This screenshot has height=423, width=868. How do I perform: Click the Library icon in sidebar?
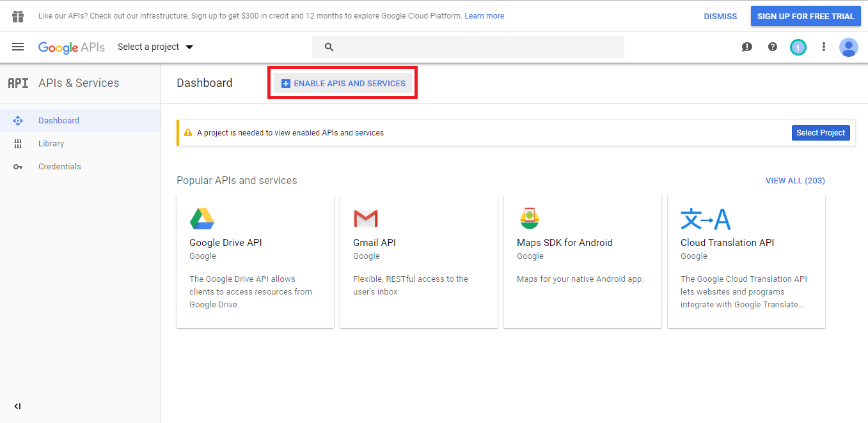point(18,144)
